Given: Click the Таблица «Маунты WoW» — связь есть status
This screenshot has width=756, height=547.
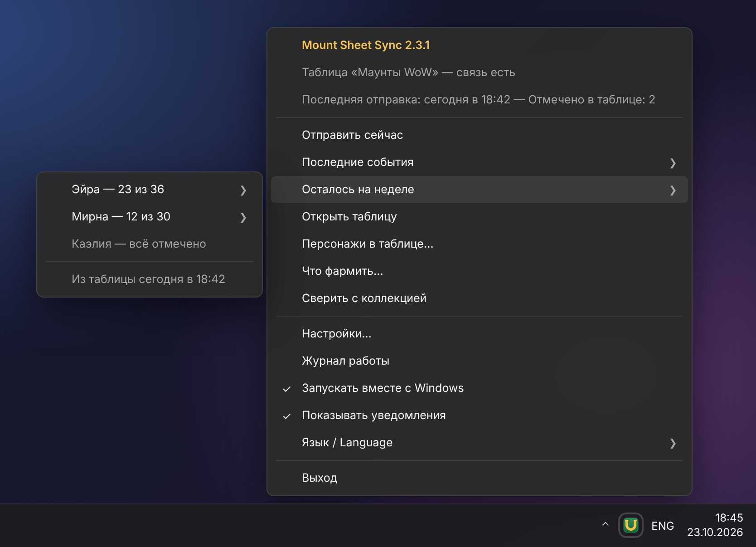Looking at the screenshot, I should tap(408, 73).
